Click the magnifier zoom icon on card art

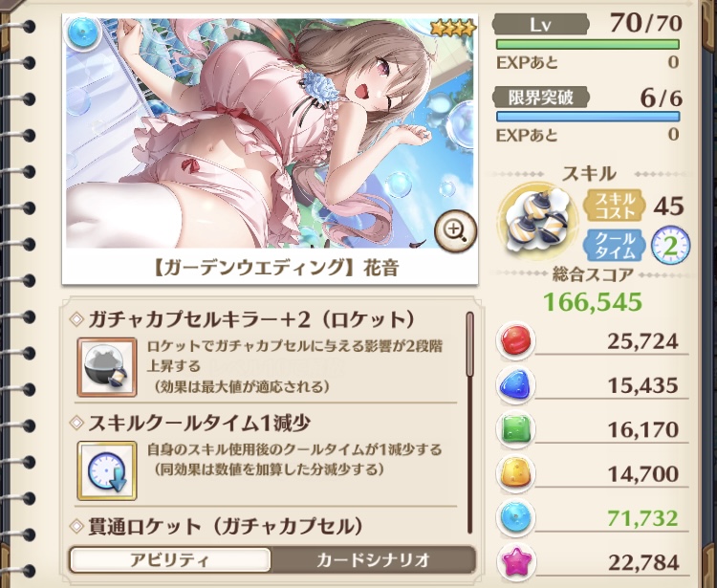point(455,231)
